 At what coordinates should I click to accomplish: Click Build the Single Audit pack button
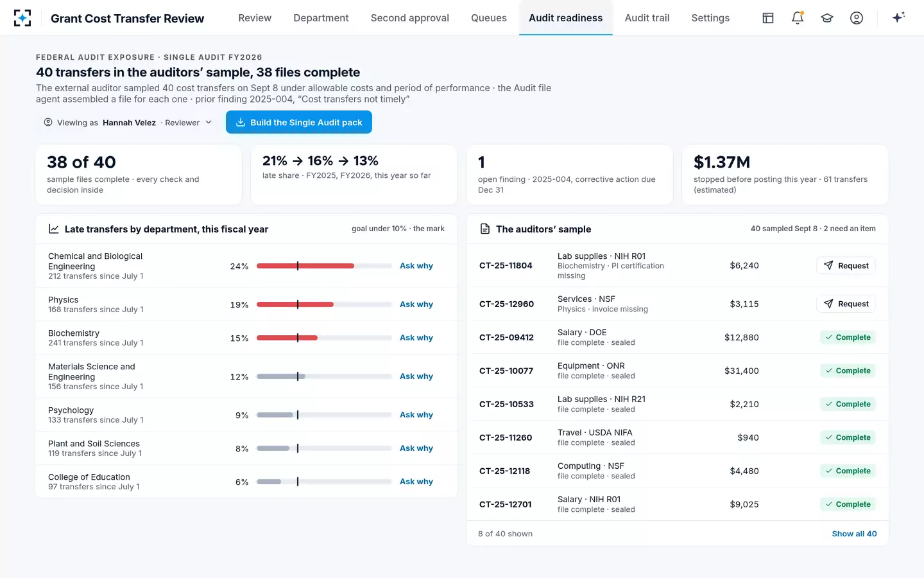299,122
